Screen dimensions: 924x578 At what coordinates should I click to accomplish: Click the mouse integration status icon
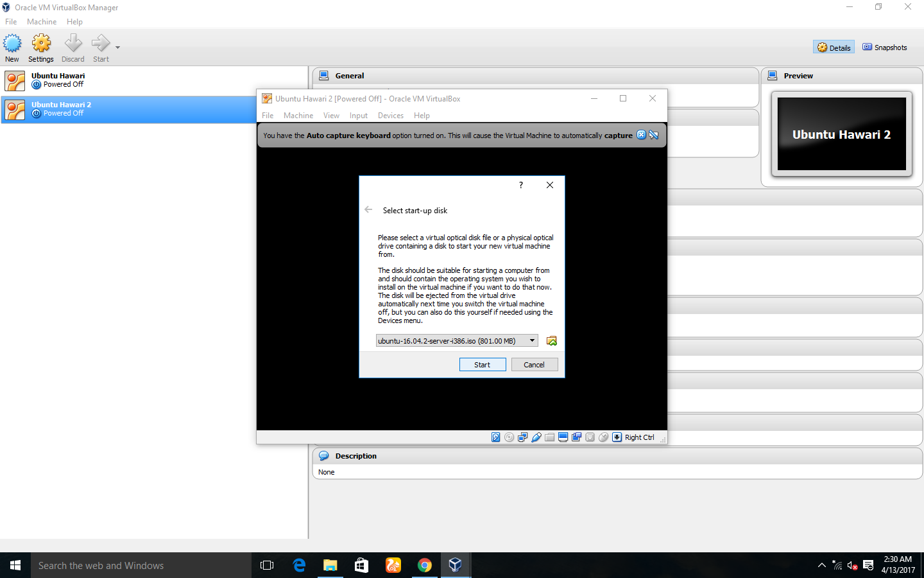tap(604, 437)
